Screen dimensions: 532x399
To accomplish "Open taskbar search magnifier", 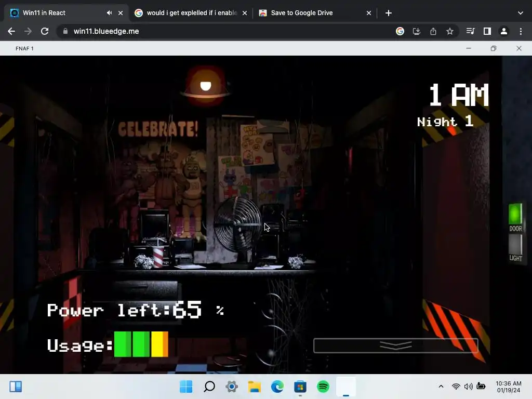I will point(209,387).
